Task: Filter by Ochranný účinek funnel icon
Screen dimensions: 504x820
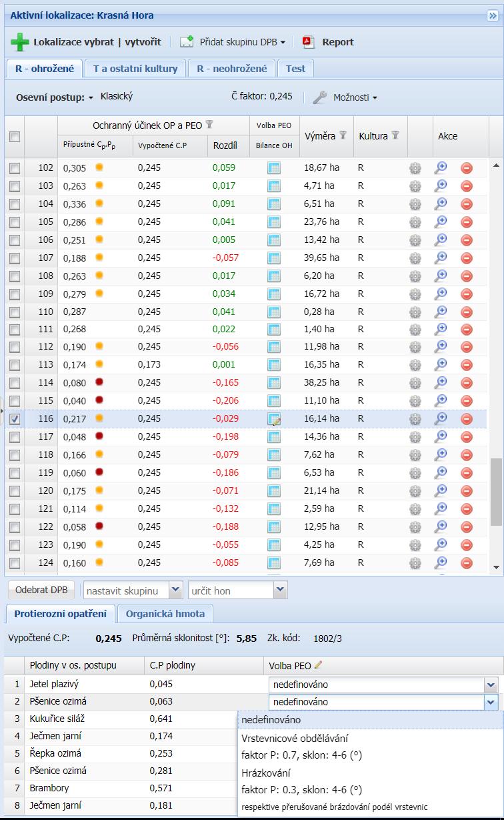Action: [209, 125]
